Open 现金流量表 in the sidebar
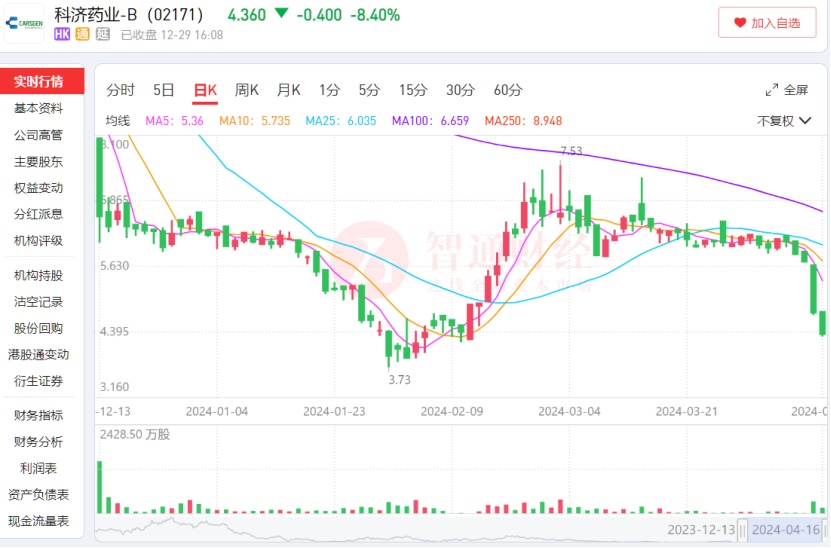The image size is (831, 548). [38, 520]
